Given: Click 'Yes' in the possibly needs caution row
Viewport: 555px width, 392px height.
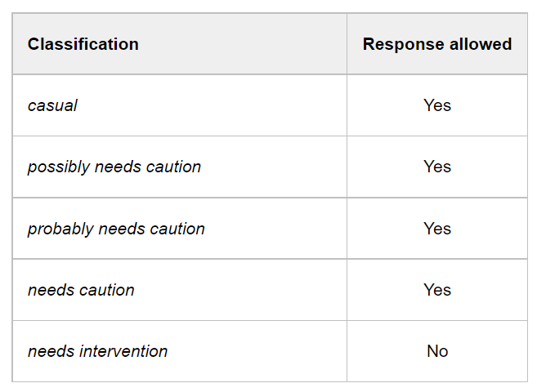Looking at the screenshot, I should 437,167.
